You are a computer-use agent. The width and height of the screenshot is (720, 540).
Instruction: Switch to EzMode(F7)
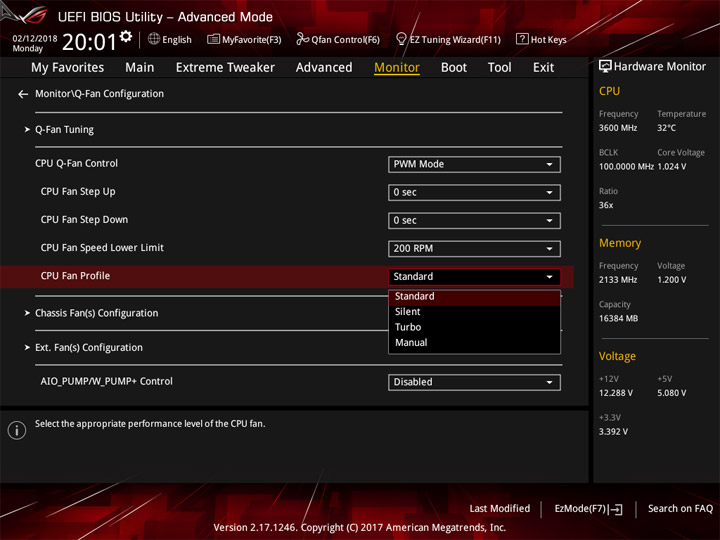pos(588,509)
